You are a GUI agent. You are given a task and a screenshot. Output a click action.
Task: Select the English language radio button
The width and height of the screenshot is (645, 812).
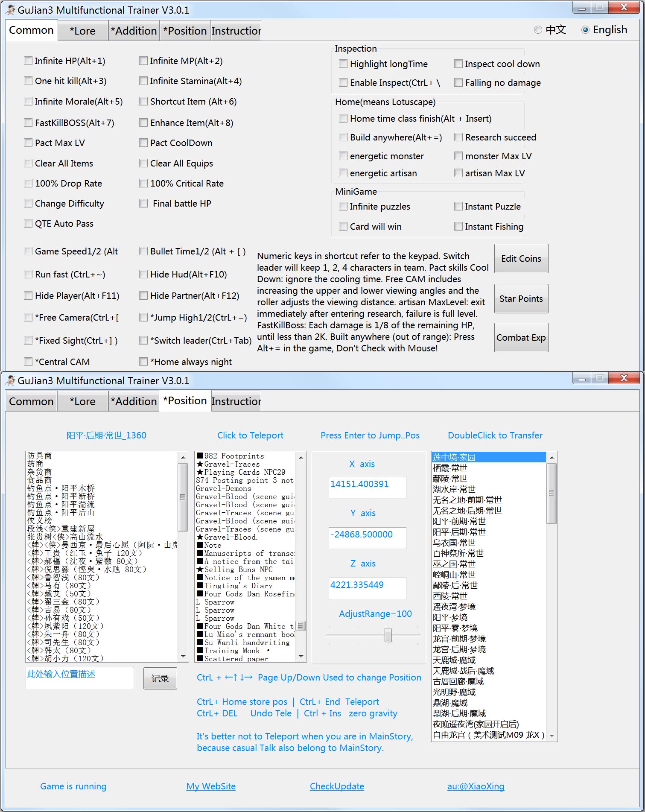585,29
